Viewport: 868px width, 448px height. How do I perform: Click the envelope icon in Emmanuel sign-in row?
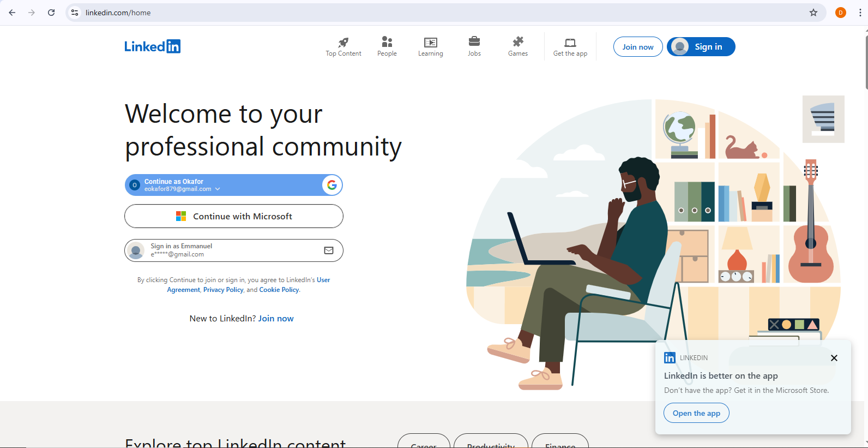pyautogui.click(x=329, y=250)
